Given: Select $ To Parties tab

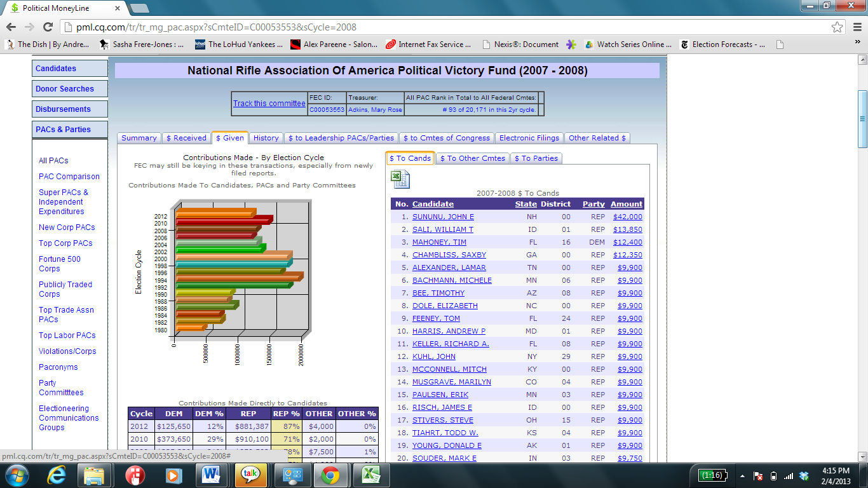Looking at the screenshot, I should tap(536, 158).
